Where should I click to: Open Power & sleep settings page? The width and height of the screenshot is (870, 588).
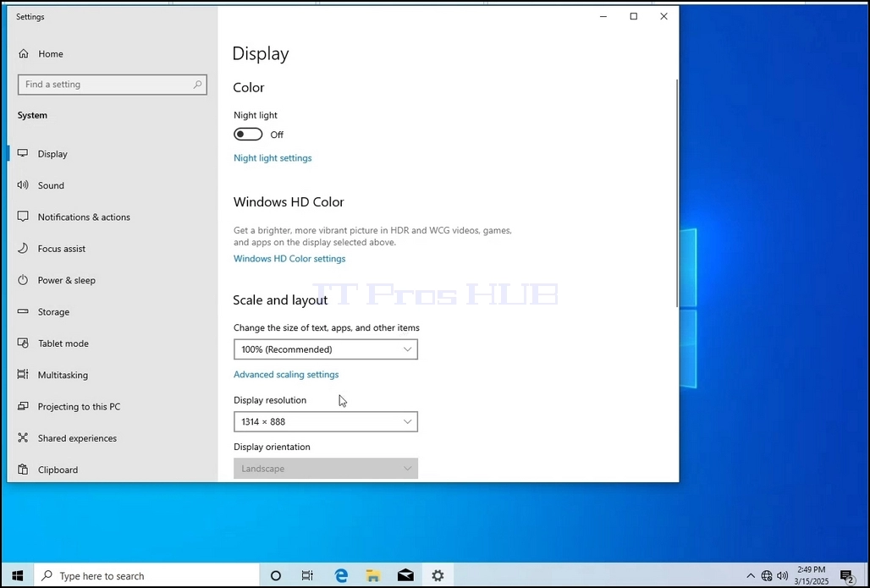click(113, 280)
